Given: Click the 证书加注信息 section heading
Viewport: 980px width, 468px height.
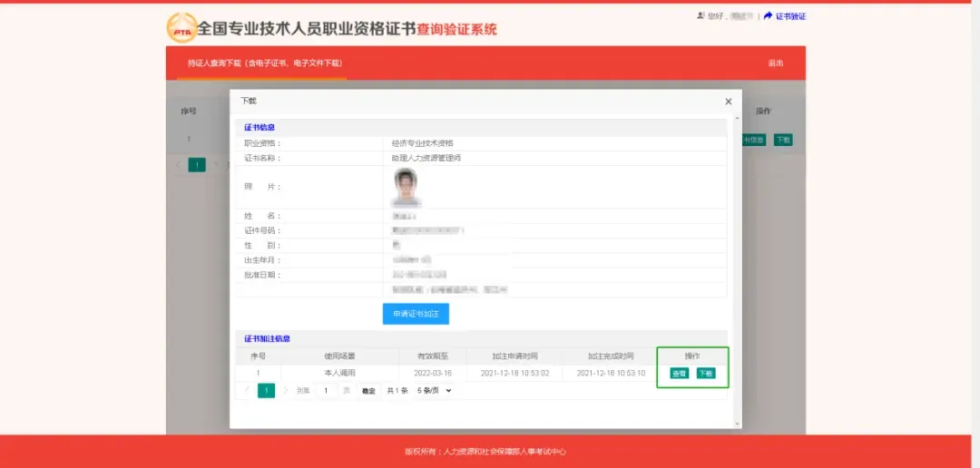Looking at the screenshot, I should pyautogui.click(x=267, y=338).
